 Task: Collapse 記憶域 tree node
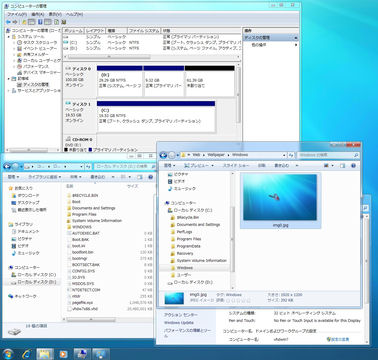(9, 79)
